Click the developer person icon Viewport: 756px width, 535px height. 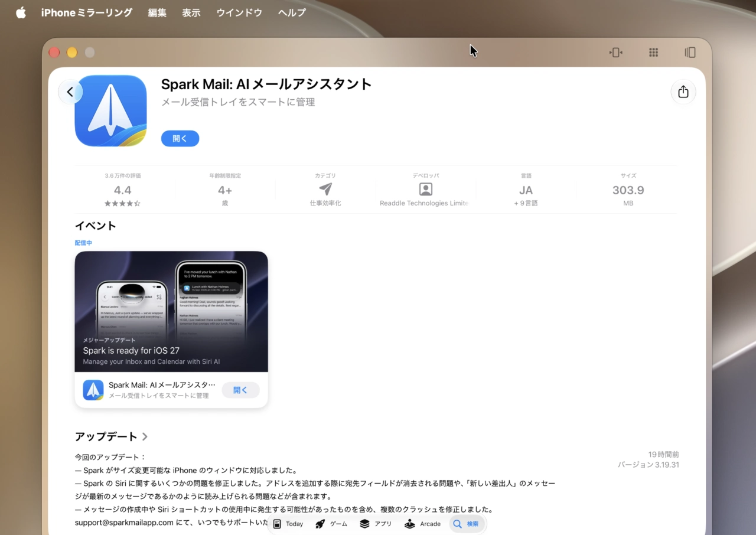(x=425, y=189)
